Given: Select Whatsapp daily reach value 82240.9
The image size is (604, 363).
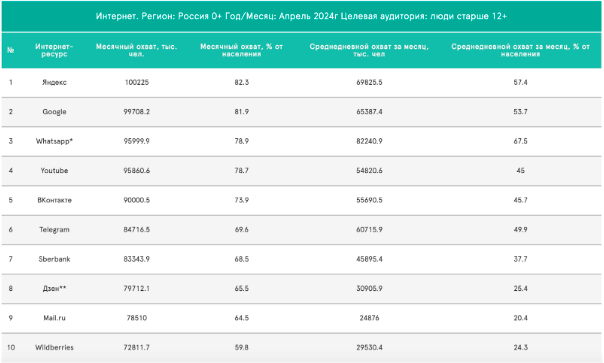Looking at the screenshot, I should point(369,141).
